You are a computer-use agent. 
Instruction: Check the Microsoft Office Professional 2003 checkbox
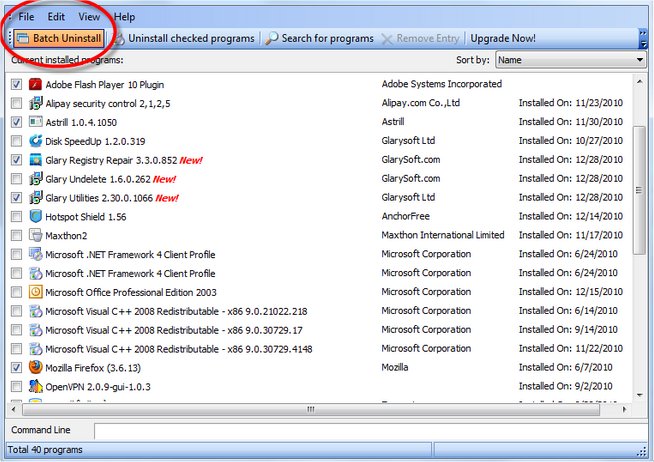pyautogui.click(x=16, y=292)
